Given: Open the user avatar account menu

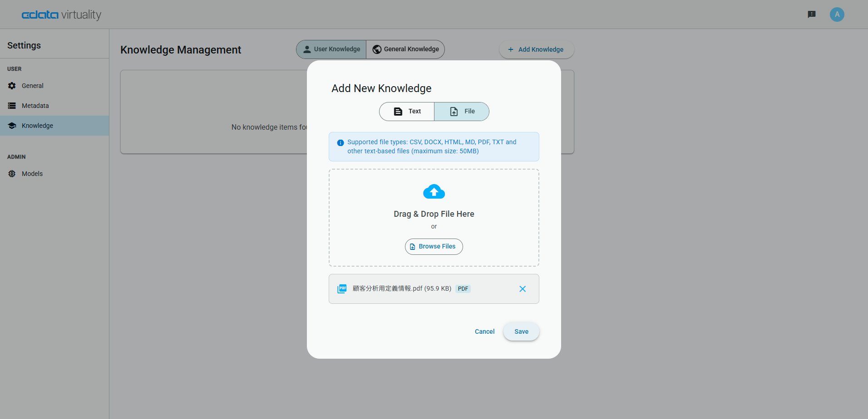Looking at the screenshot, I should point(837,15).
